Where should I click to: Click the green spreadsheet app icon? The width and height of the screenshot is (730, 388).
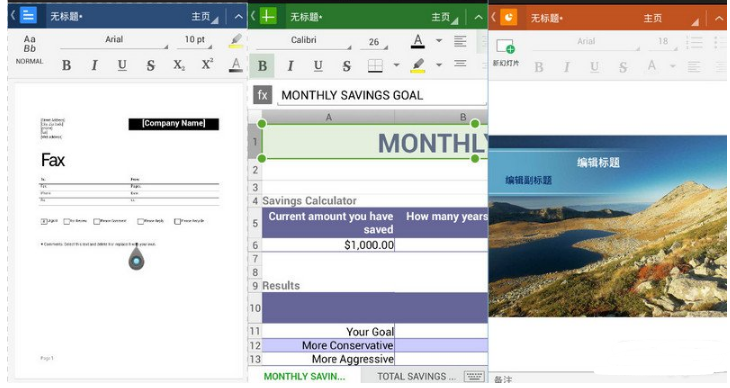click(268, 16)
